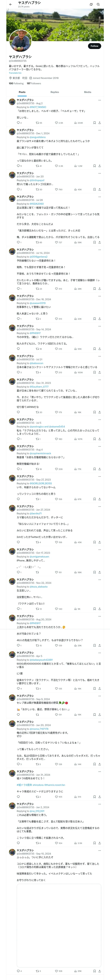Bookmark the reply to @angustidens
110x980 pixels.
point(95,166)
